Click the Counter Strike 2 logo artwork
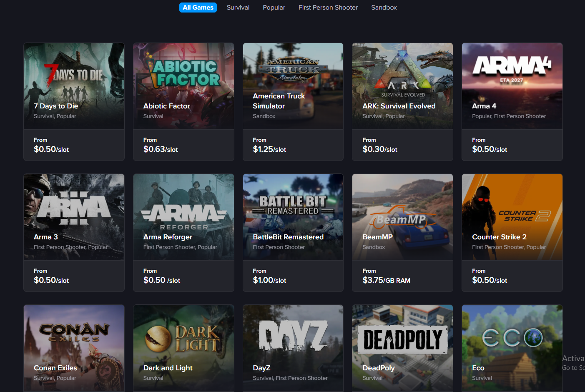The image size is (585, 392). (525, 216)
